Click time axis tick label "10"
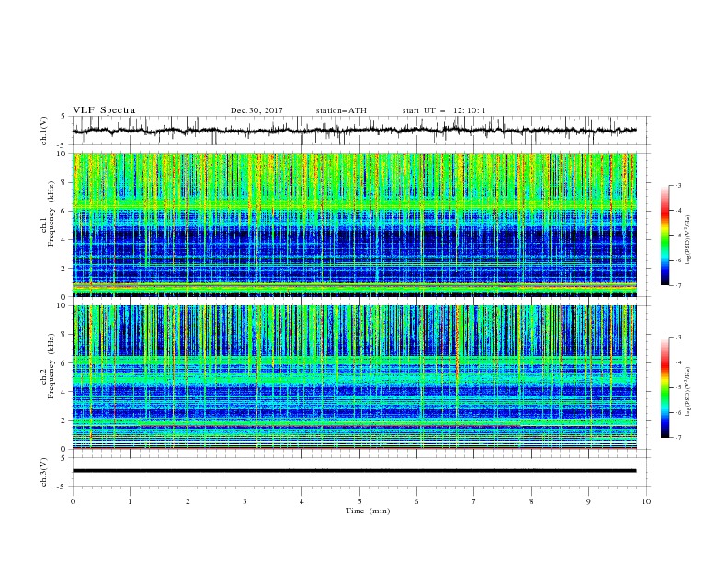 click(x=646, y=501)
